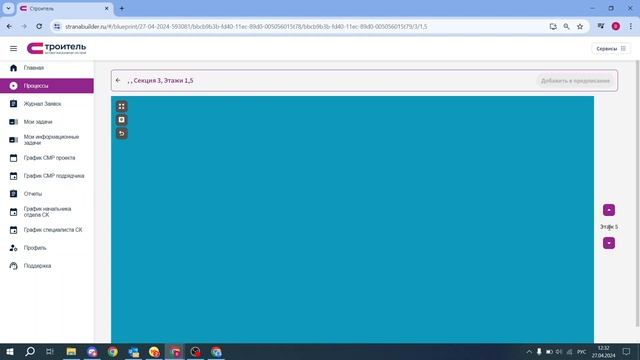
Task: Open Процессы in the sidebar
Action: pyautogui.click(x=47, y=86)
